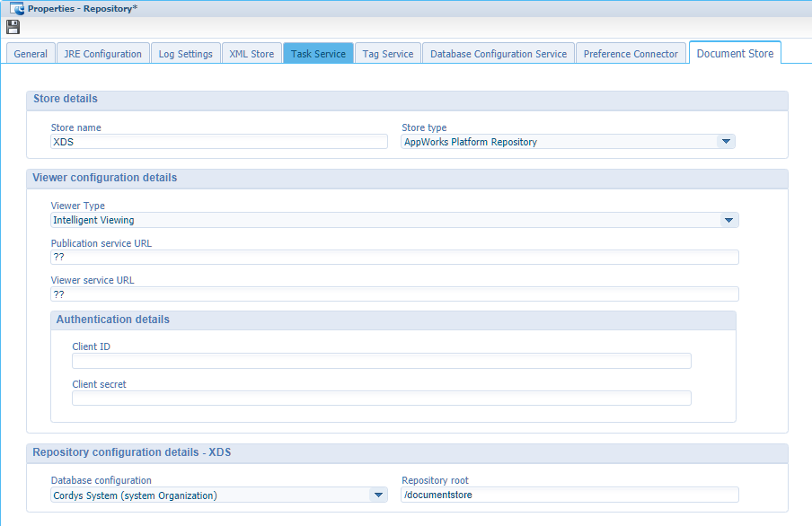Click into the Client ID field

381,361
